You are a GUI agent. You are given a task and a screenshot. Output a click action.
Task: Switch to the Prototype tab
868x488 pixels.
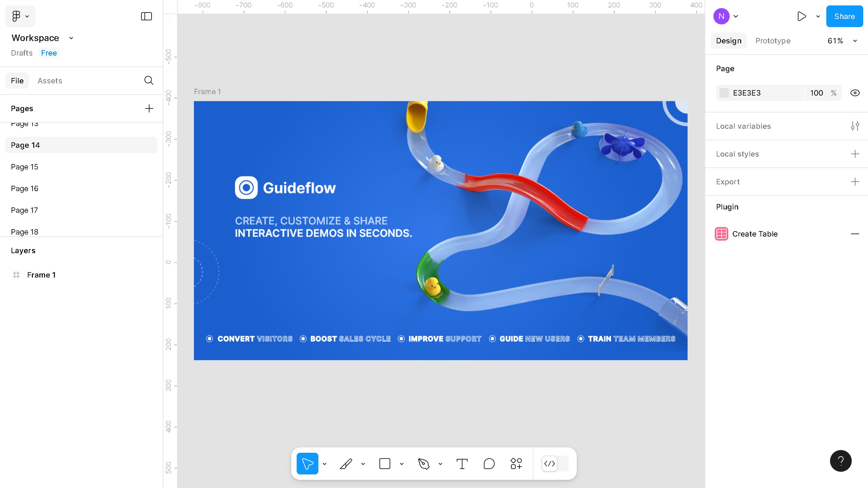773,41
